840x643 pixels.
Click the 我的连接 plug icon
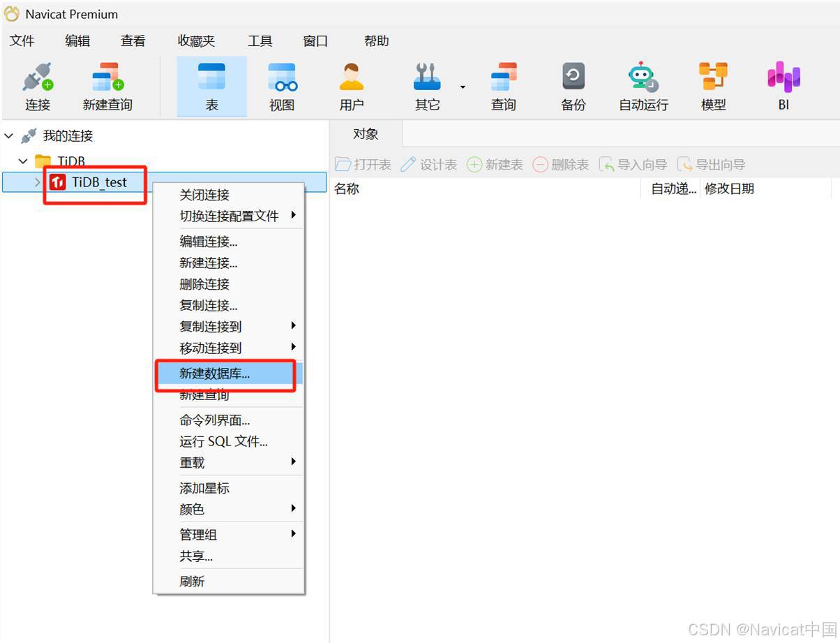coord(29,135)
